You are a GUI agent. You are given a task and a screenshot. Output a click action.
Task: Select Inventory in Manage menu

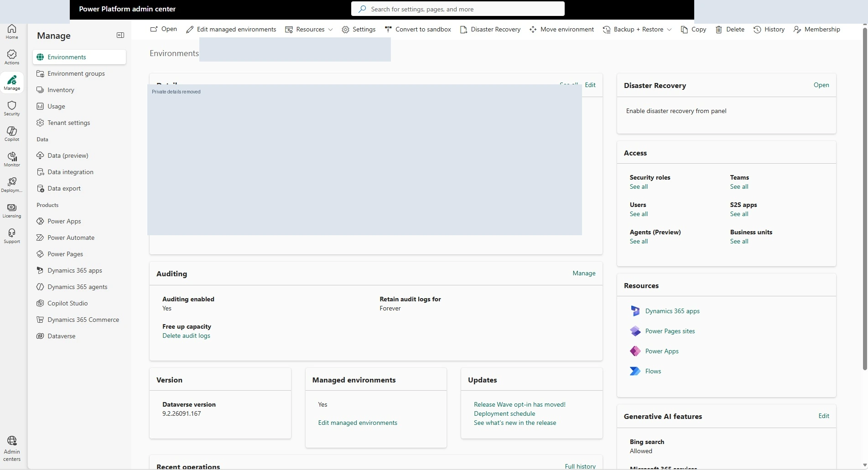[x=79, y=90]
